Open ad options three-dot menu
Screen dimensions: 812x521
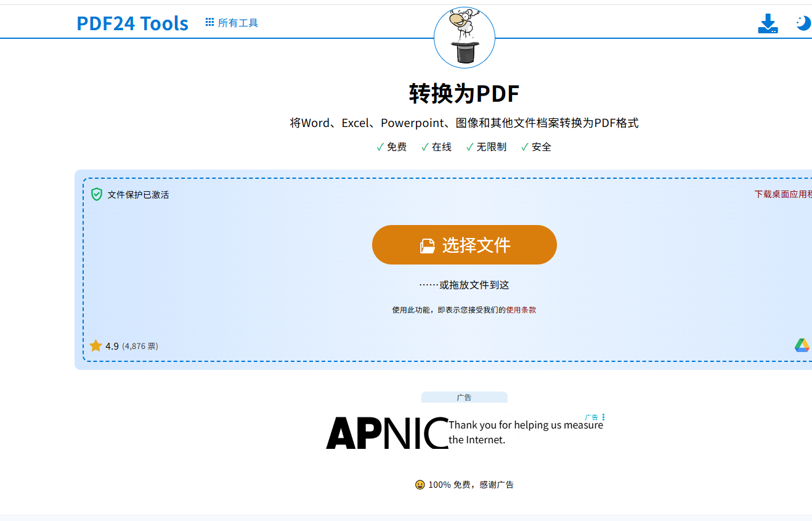pos(603,417)
